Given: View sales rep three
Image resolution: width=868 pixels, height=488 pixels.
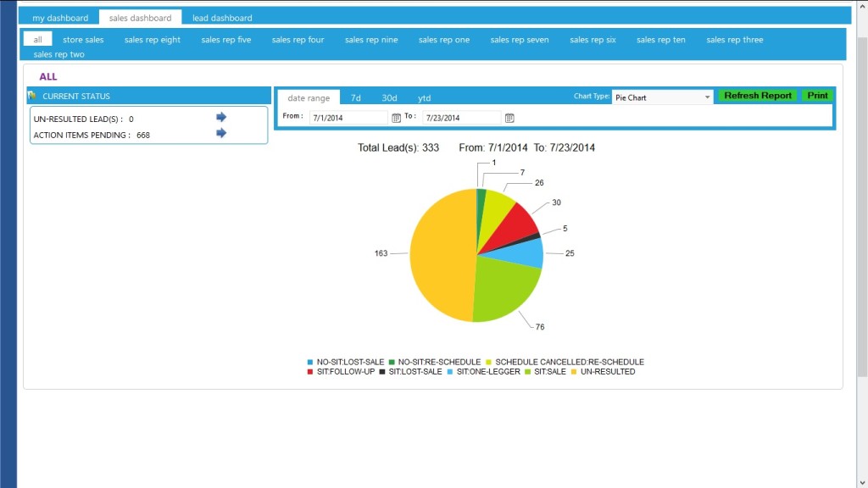Looking at the screenshot, I should (x=735, y=39).
